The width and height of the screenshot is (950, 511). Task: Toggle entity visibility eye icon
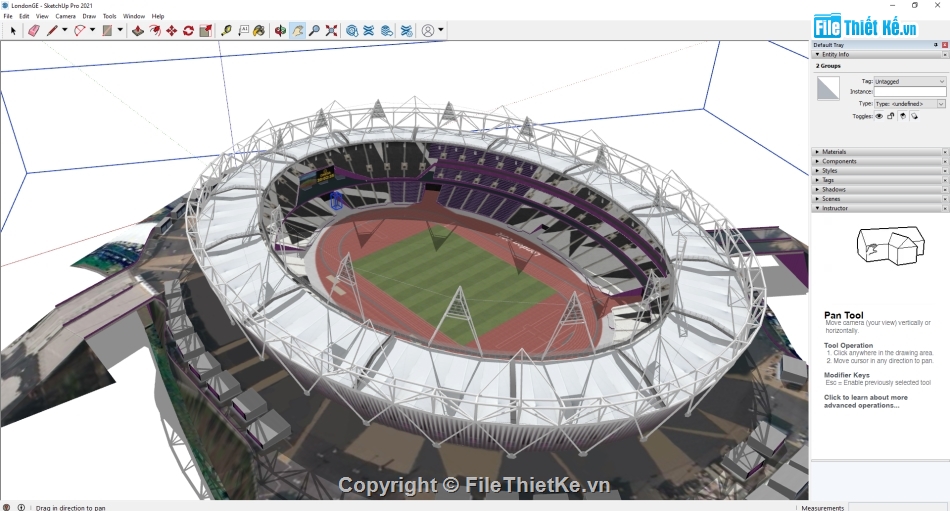click(x=879, y=116)
